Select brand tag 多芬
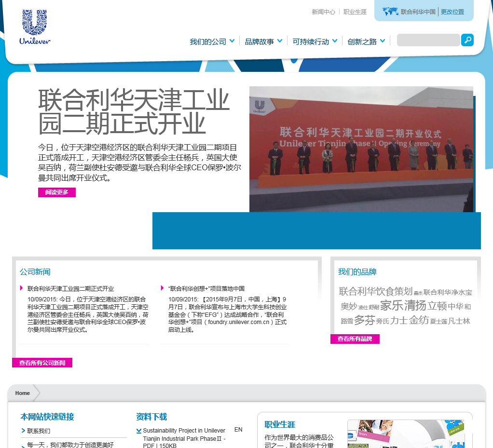 click(364, 320)
